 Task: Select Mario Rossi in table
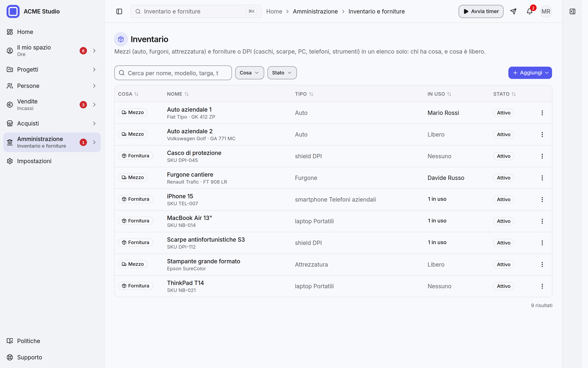click(x=443, y=113)
